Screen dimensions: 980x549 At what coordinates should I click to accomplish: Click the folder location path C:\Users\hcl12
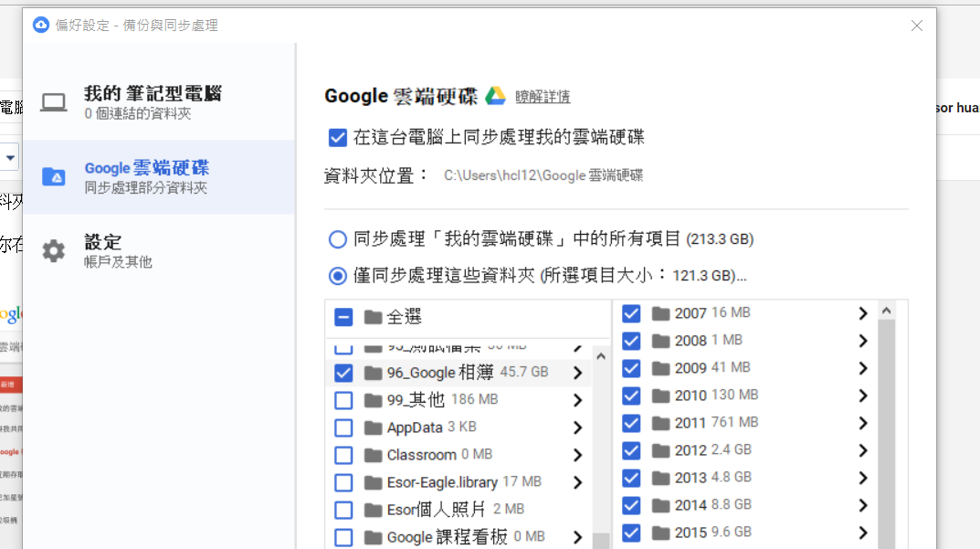point(543,175)
